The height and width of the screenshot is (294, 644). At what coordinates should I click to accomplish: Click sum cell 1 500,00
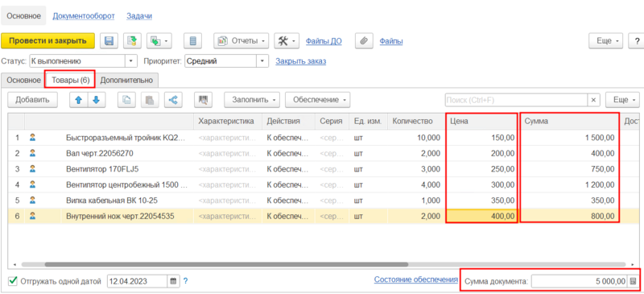click(571, 138)
